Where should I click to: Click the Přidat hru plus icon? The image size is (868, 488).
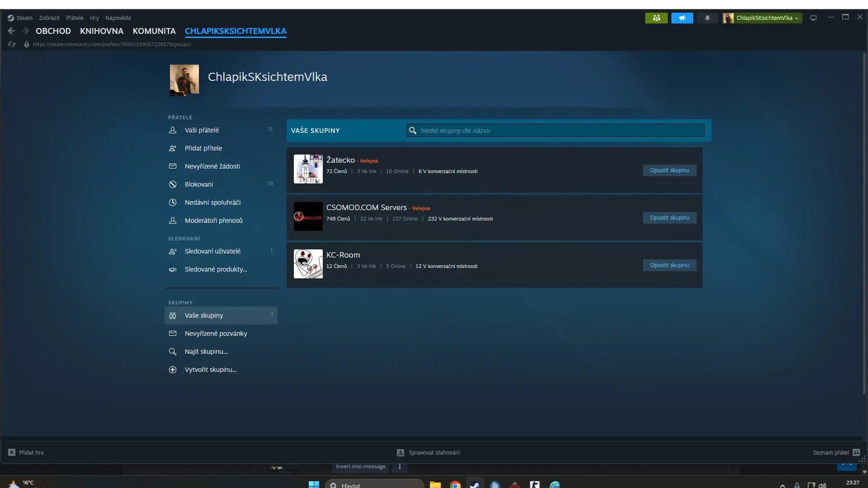point(12,452)
